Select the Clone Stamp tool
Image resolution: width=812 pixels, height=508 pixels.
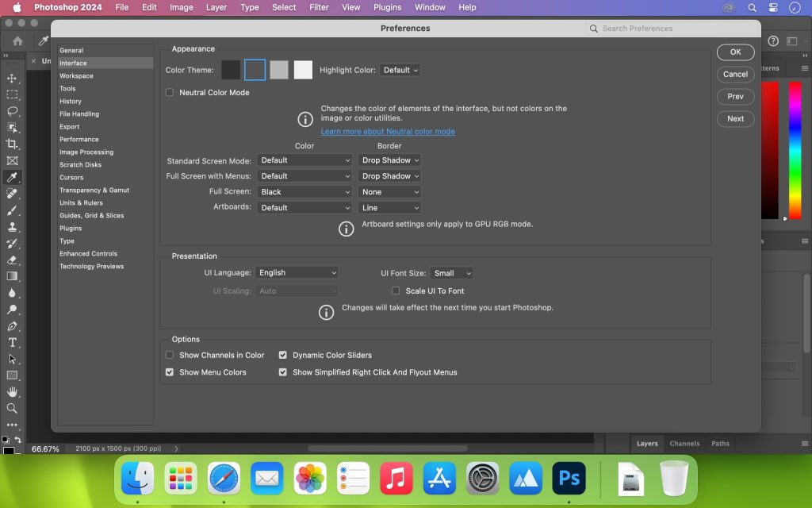click(12, 228)
